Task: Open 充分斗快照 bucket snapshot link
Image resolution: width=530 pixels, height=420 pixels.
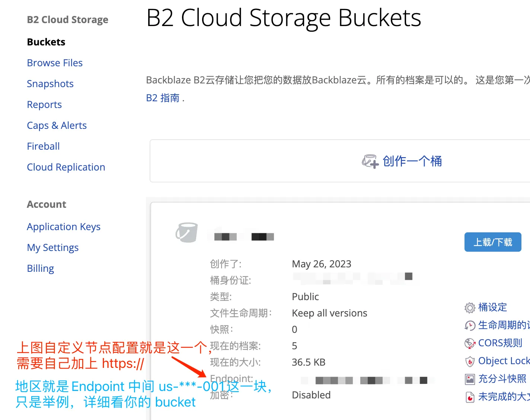Action: [x=502, y=379]
